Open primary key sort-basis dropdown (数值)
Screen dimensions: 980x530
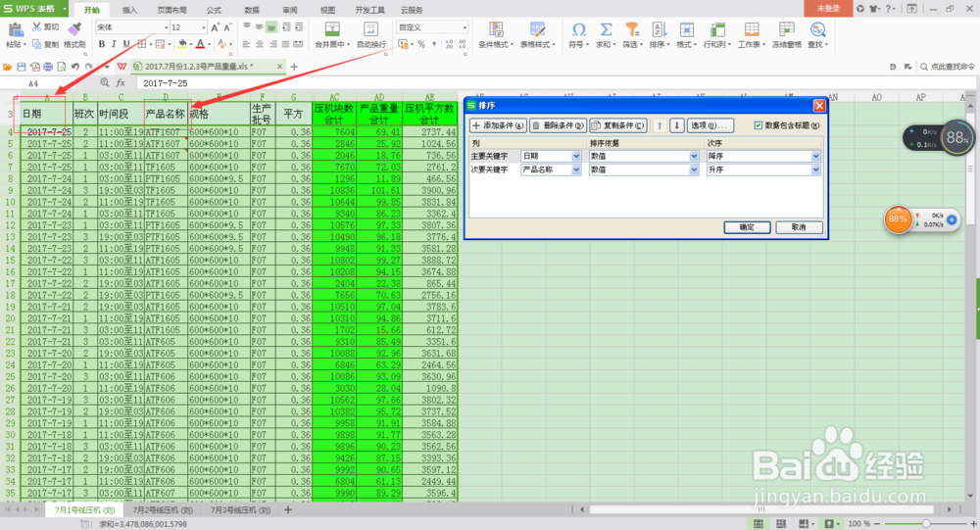tap(694, 156)
